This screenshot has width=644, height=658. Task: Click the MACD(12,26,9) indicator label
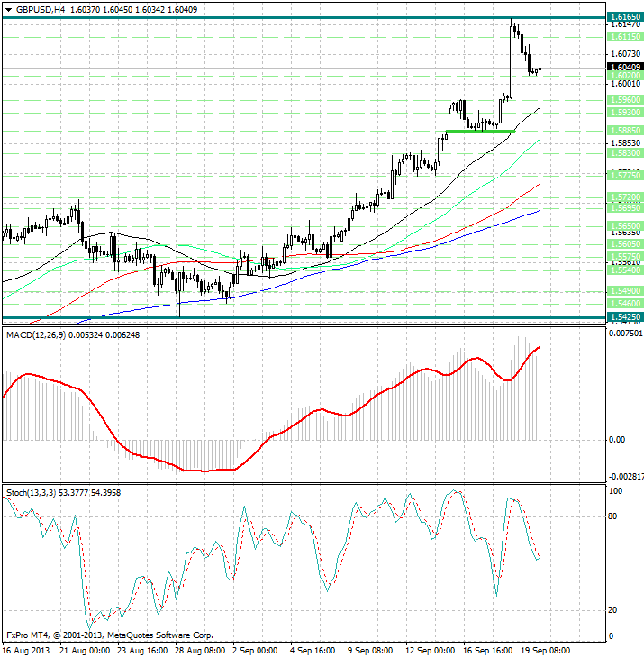pyautogui.click(x=38, y=335)
